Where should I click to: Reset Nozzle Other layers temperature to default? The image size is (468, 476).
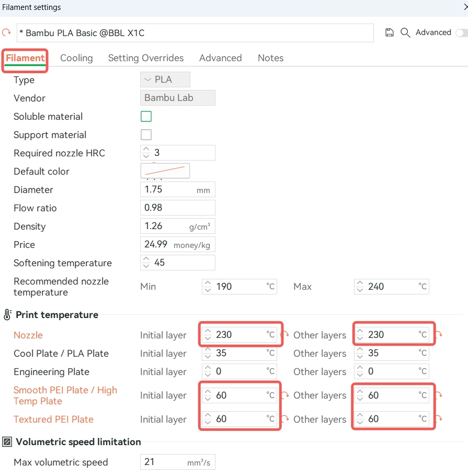point(439,335)
